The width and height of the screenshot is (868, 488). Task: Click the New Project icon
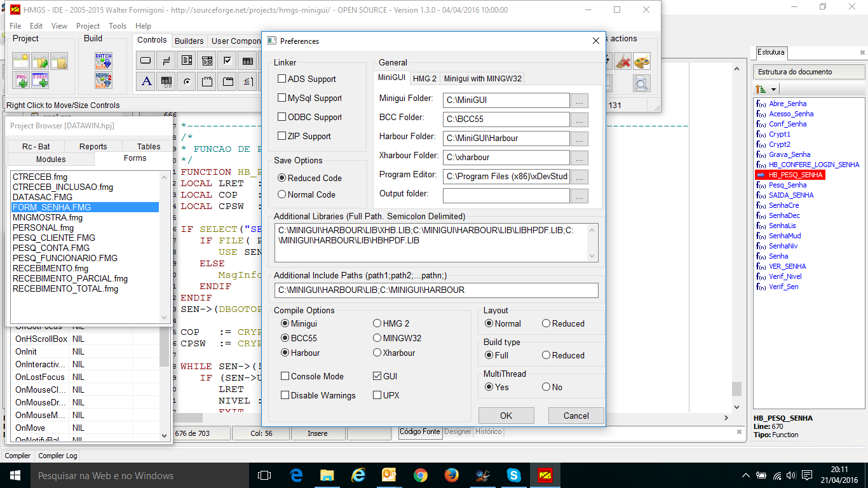(21, 62)
